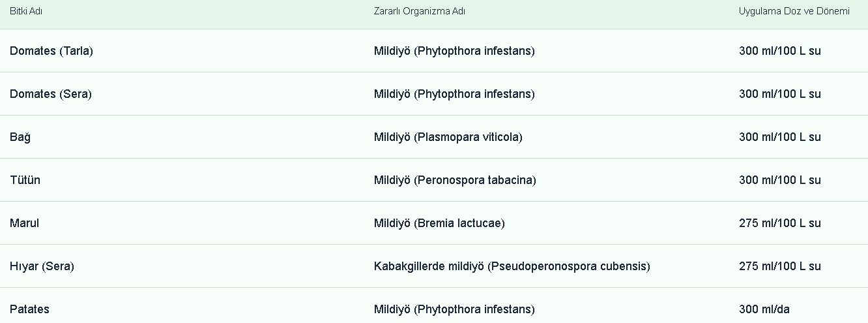Select the Hıyar (Sera) plant name cell
Viewport: 868px width, 323px height.
coord(42,266)
